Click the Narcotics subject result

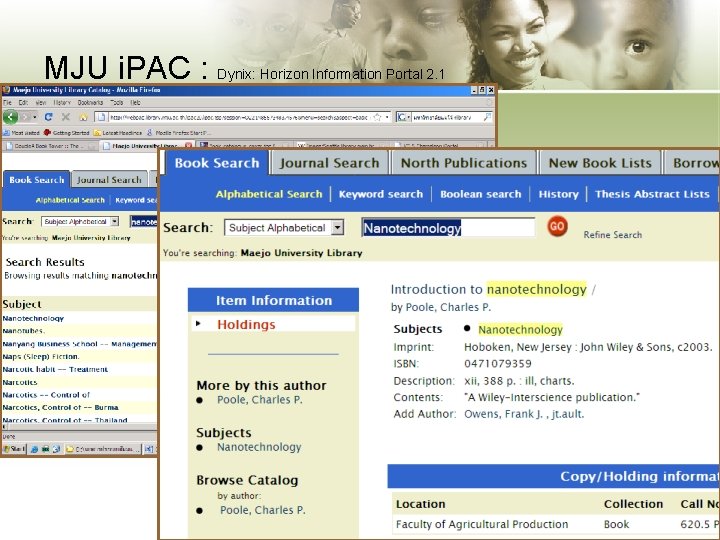[20, 382]
